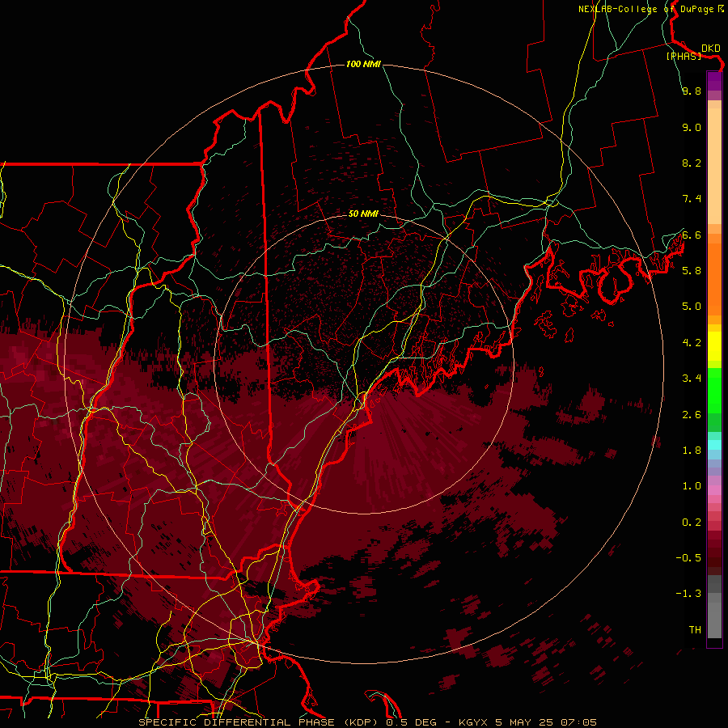Click the SPECIFIC DIFFERENTIAL PHASE caption text
728x728 pixels.
[236, 722]
